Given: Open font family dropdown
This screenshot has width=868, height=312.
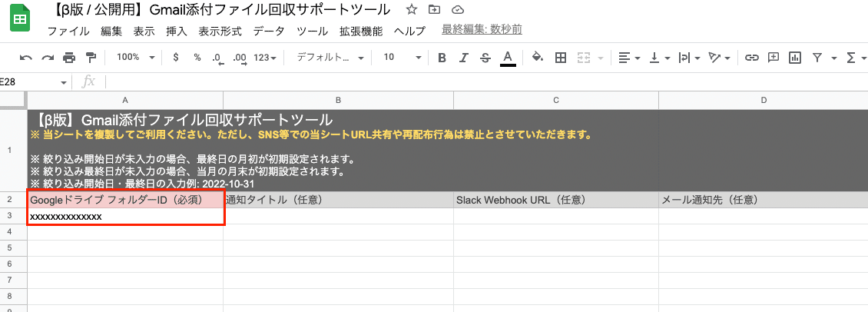Looking at the screenshot, I should (x=330, y=57).
